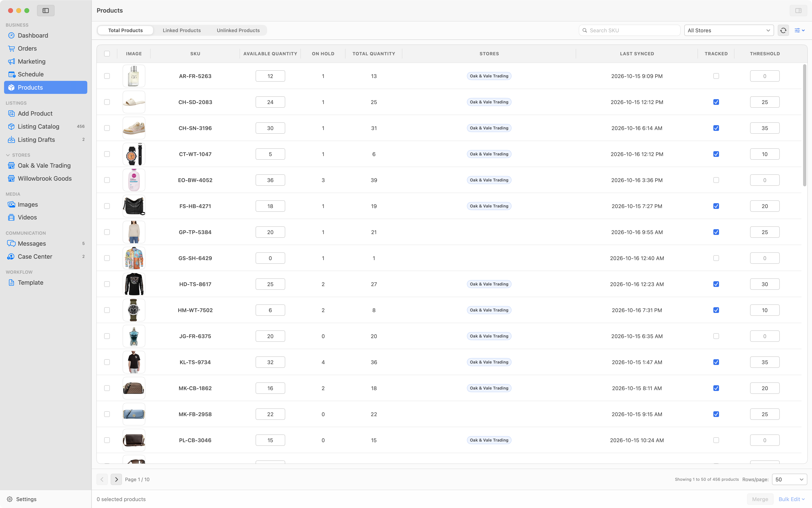Click the Orders cart icon
Viewport: 812px width, 508px height.
click(11, 48)
